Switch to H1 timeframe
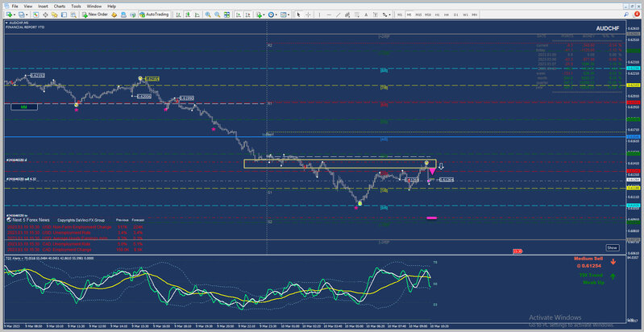The image size is (644, 332). click(437, 15)
